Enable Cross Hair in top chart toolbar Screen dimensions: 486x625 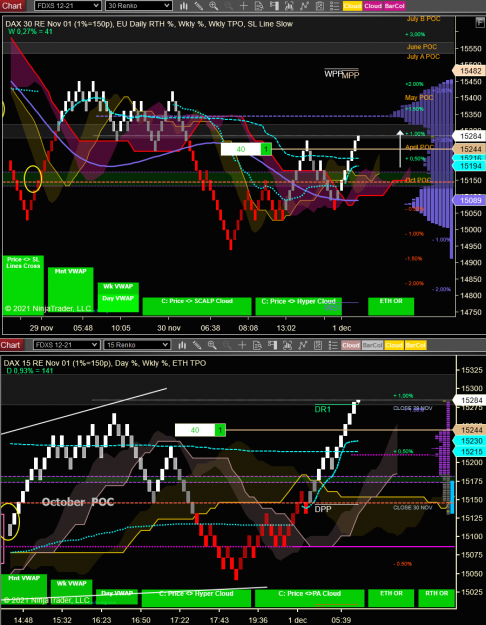pyautogui.click(x=244, y=6)
